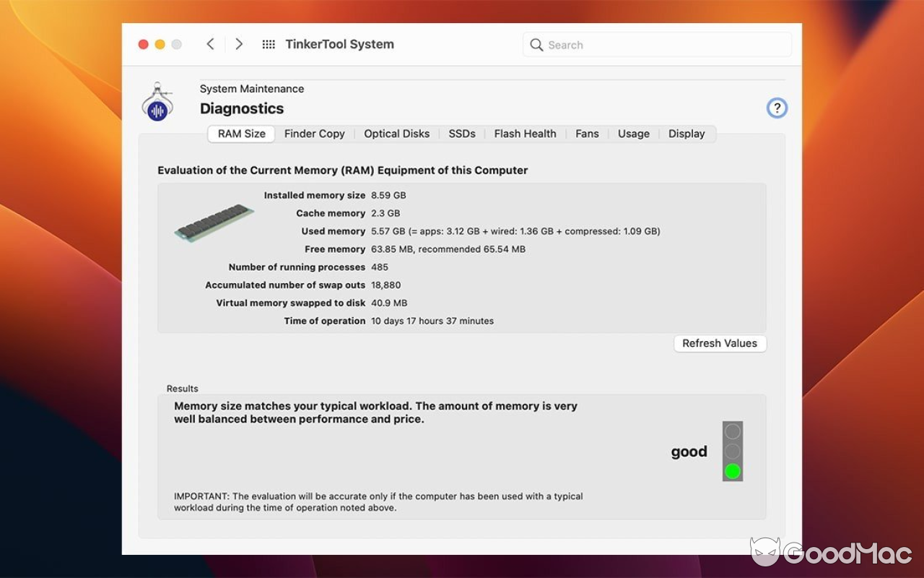
Task: Click the back navigation arrow
Action: pyautogui.click(x=210, y=43)
